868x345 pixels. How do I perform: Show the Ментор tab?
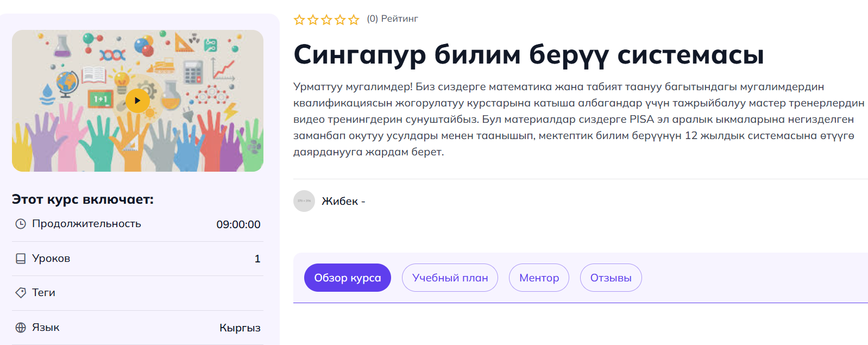[539, 278]
